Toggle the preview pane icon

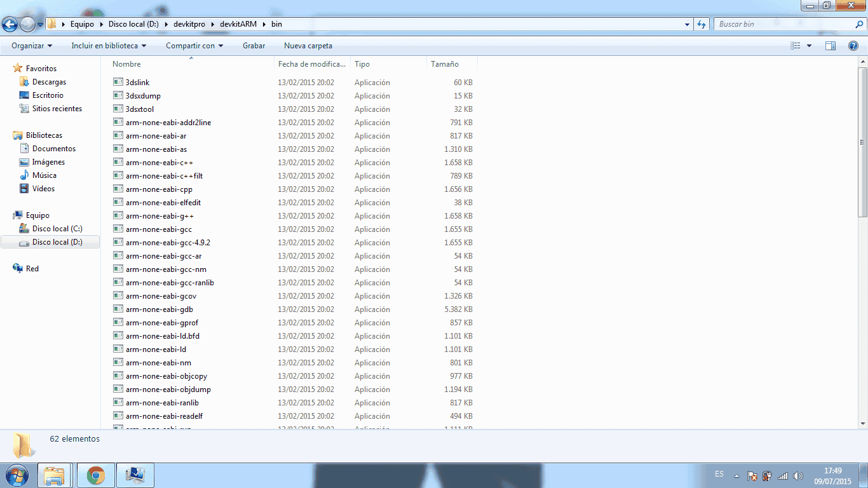point(831,46)
